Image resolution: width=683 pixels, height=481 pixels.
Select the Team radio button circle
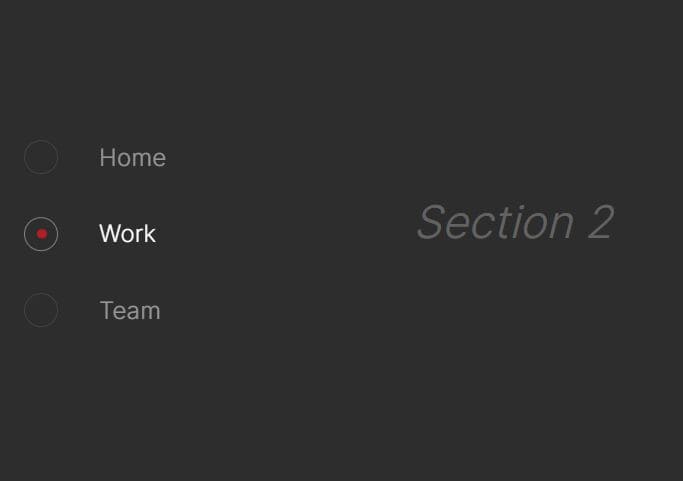click(x=41, y=310)
